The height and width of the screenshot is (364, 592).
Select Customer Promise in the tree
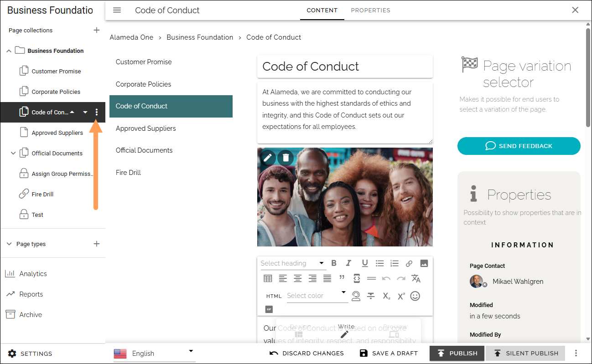tap(56, 71)
